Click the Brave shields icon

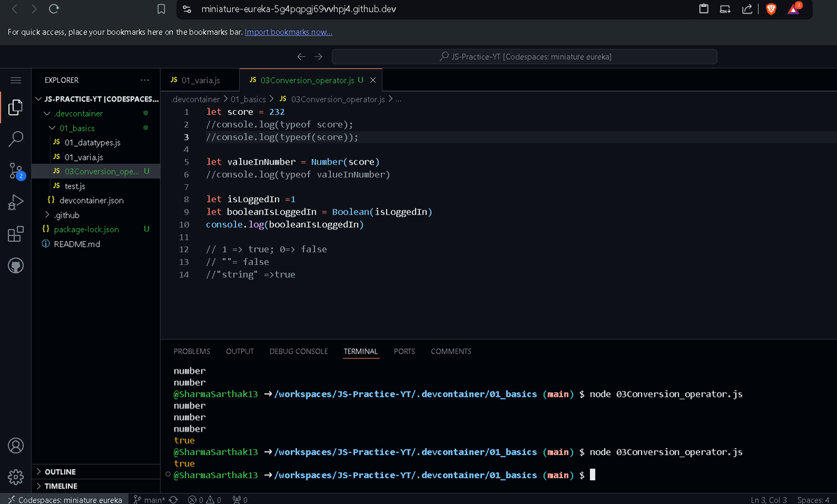[x=771, y=9]
